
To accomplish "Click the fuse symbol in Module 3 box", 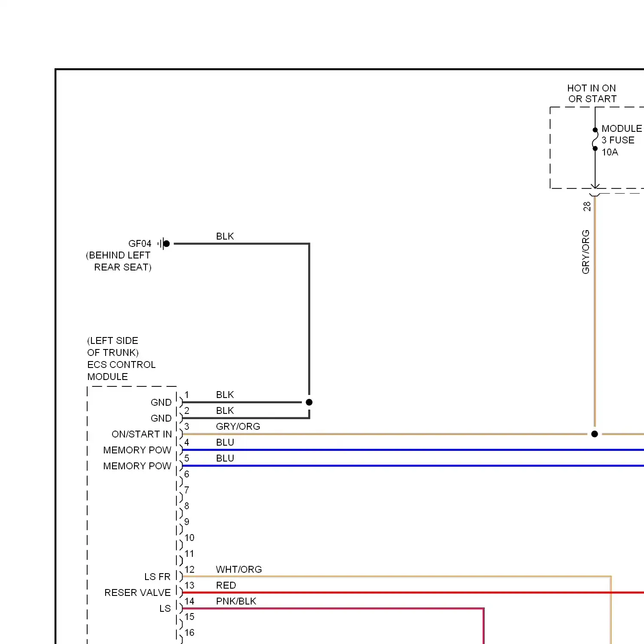I will tap(595, 139).
